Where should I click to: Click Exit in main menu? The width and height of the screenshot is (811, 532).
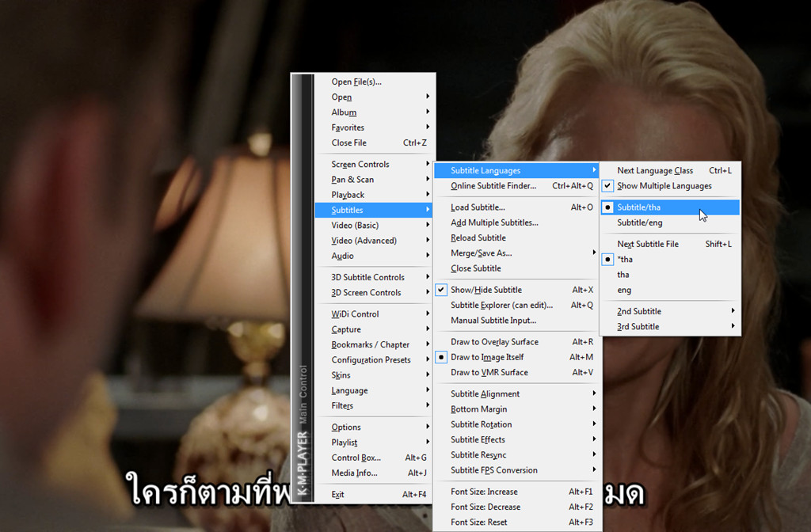374,495
